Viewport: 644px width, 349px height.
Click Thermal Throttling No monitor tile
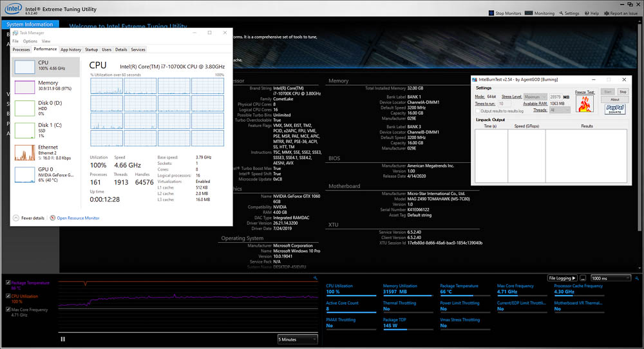pos(408,307)
